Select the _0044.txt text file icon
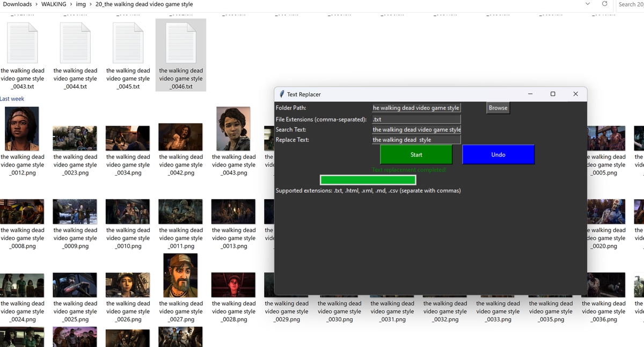 pos(75,44)
